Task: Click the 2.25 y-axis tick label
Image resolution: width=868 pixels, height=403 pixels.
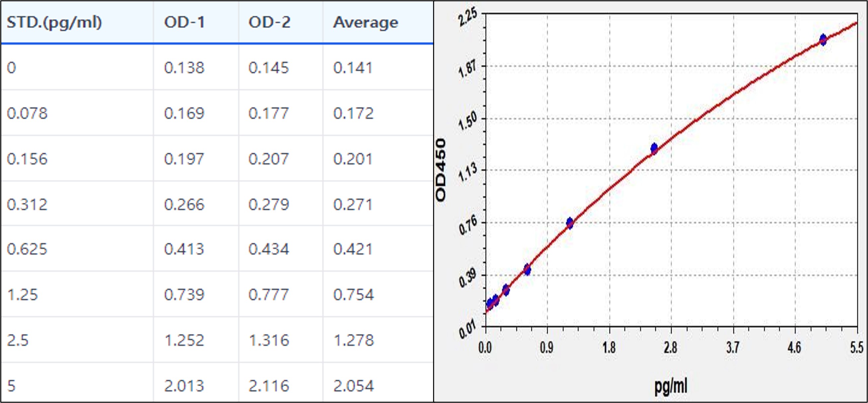Action: (468, 17)
